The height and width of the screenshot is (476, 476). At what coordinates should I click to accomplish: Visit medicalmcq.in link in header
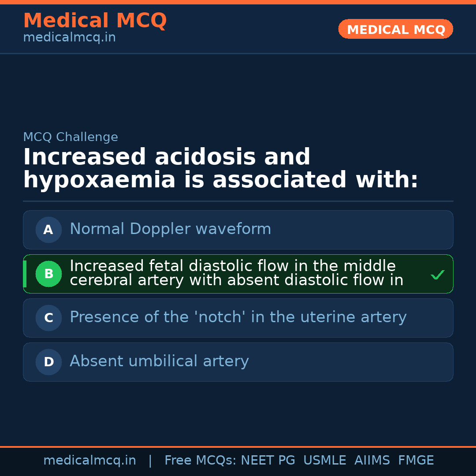(x=69, y=37)
